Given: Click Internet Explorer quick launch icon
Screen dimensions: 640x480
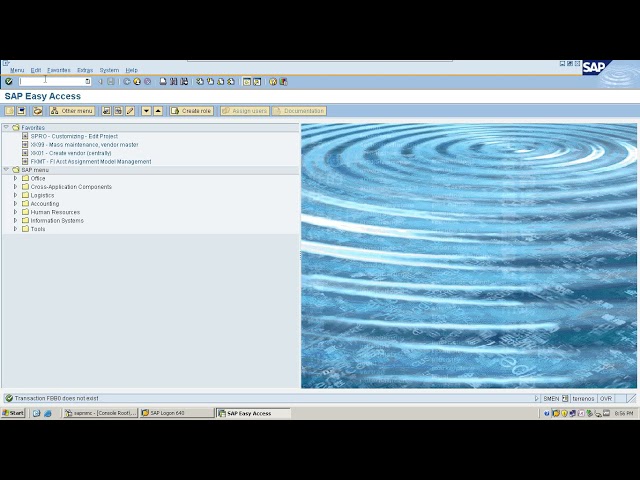Looking at the screenshot, I should point(48,413).
